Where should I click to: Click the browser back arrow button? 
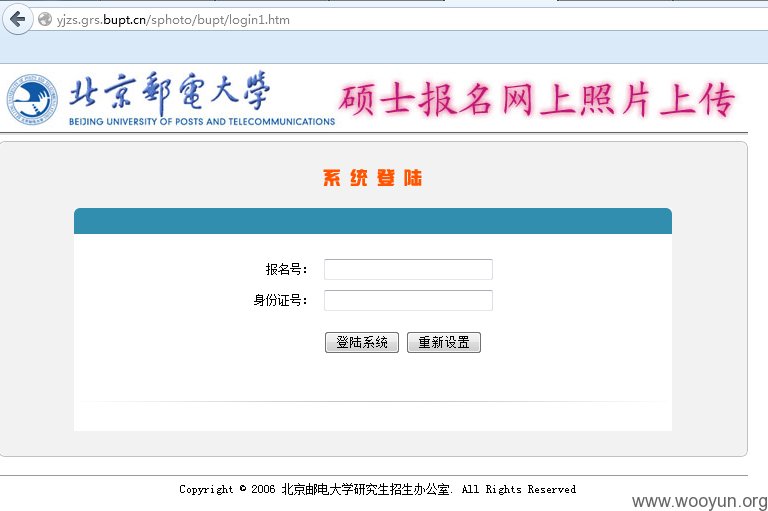[x=18, y=20]
